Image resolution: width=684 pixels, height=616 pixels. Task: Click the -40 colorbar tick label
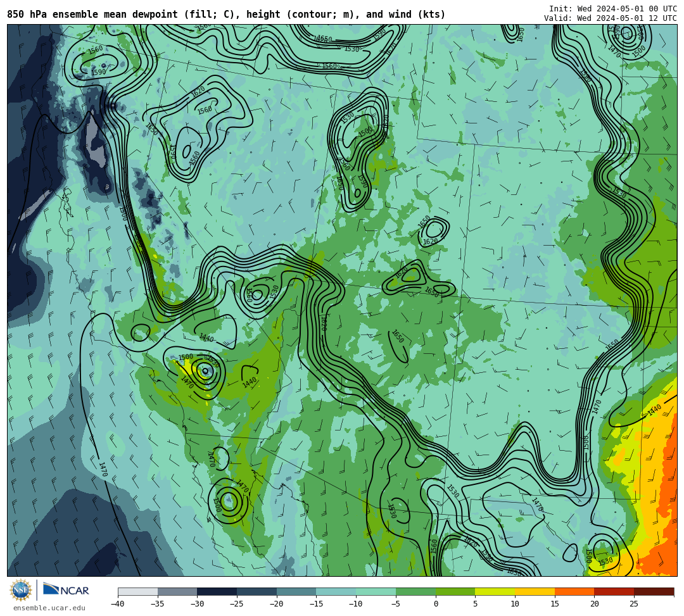coord(117,604)
